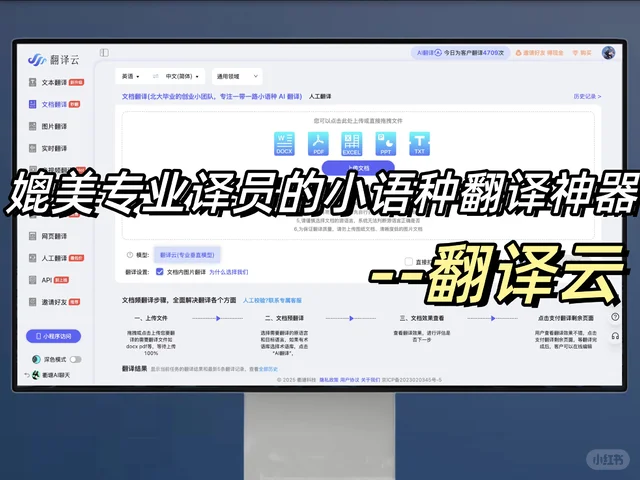Click the EXCEL file type icon
Viewport: 640px width, 480px height.
(x=352, y=144)
